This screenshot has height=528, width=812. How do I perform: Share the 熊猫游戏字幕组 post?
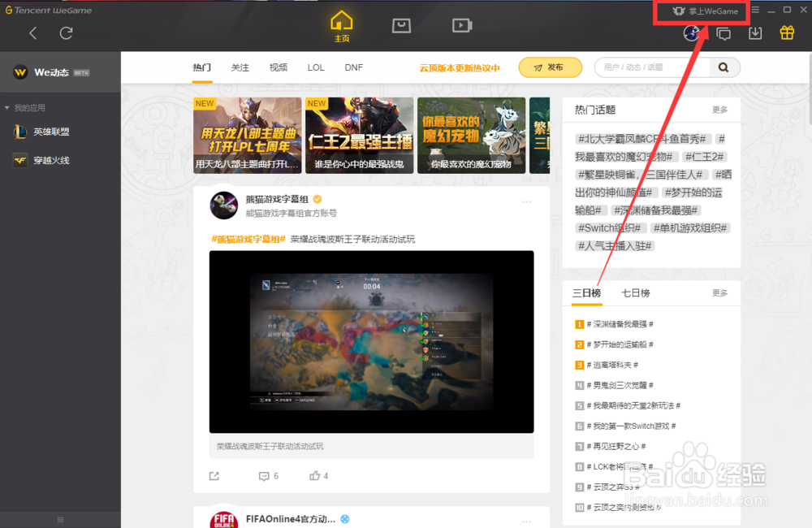coord(214,476)
